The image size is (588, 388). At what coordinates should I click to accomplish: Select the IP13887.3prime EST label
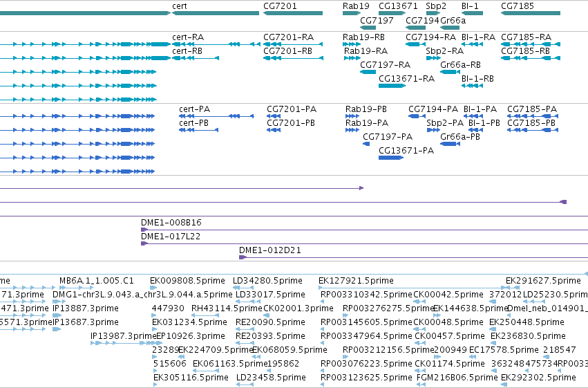click(86, 308)
